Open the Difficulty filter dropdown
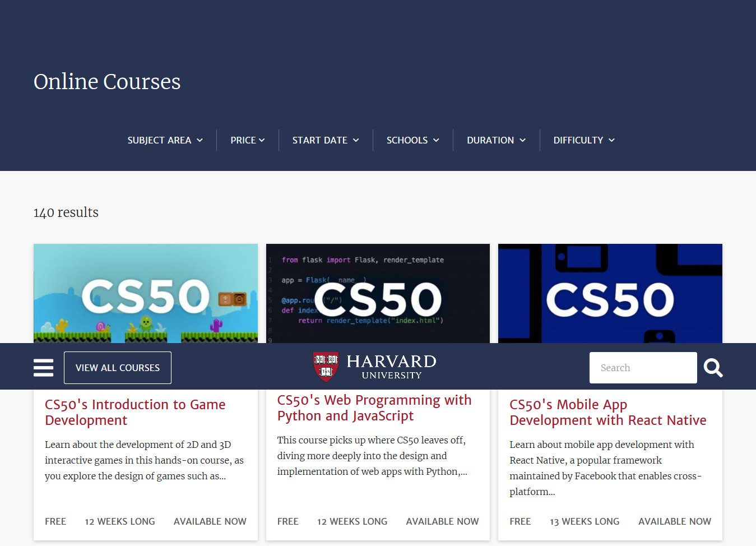756x546 pixels. 584,140
